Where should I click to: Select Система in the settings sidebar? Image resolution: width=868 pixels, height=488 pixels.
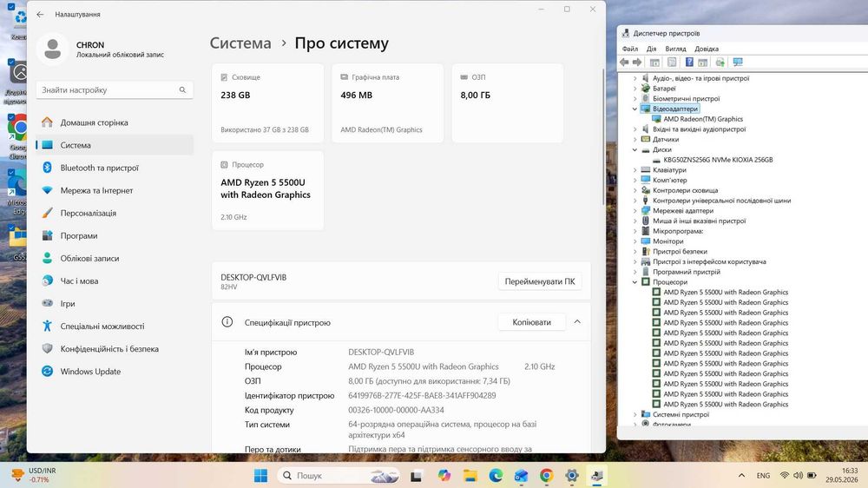pyautogui.click(x=115, y=145)
